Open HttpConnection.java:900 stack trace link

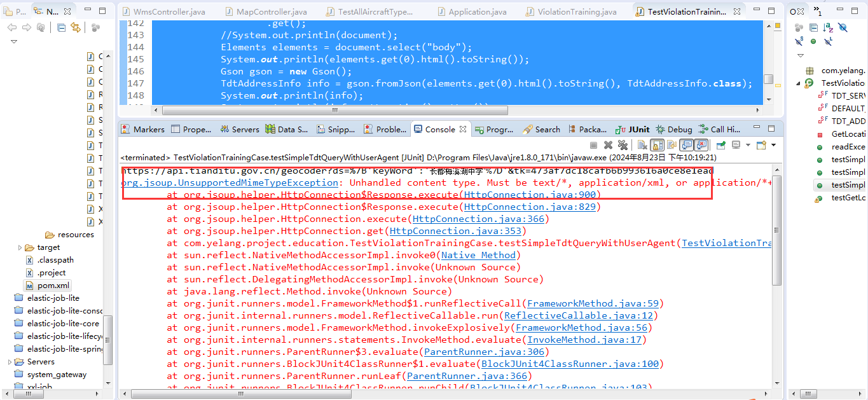(530, 195)
